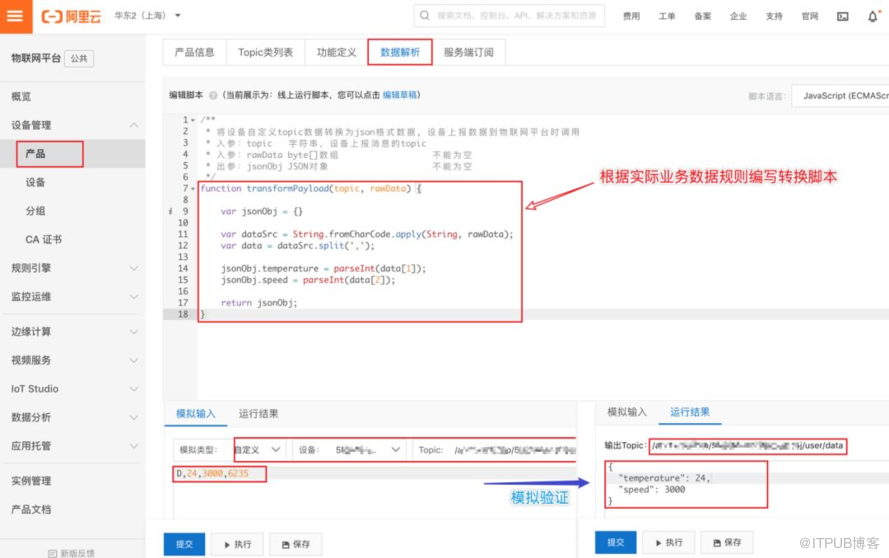Click the "temperature": 24 result line
The height and width of the screenshot is (558, 889).
tap(663, 478)
